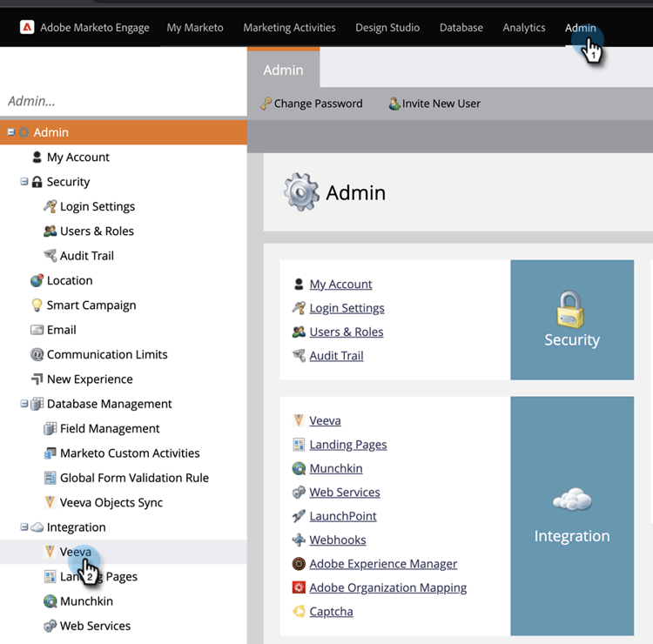Select Smart Campaign in sidebar tree
The height and width of the screenshot is (644, 653).
click(91, 305)
